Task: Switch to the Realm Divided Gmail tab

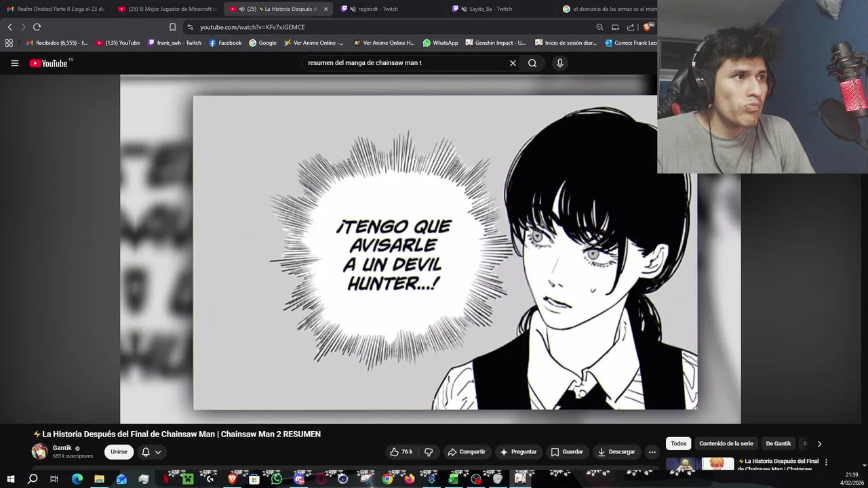Action: 56,9
